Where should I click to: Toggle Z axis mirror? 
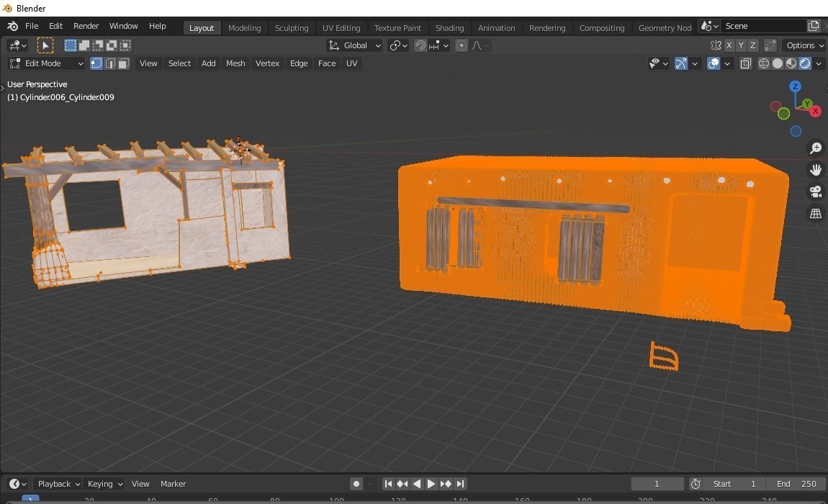pos(753,45)
